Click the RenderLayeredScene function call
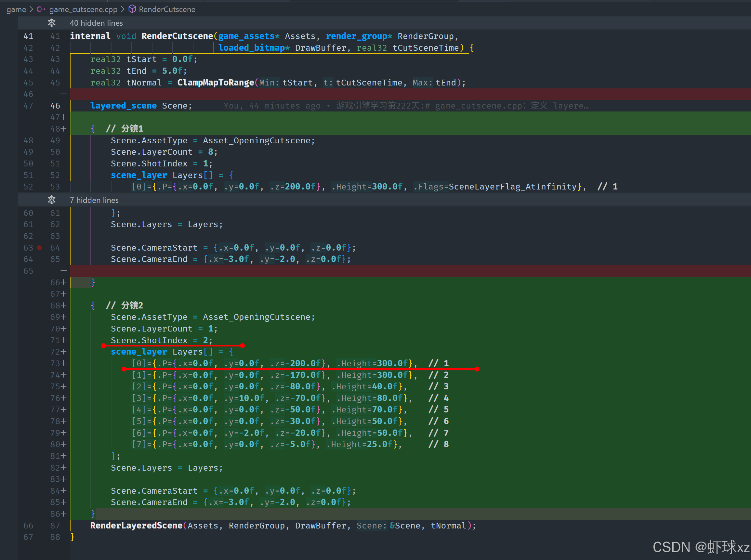The height and width of the screenshot is (560, 751). (136, 526)
